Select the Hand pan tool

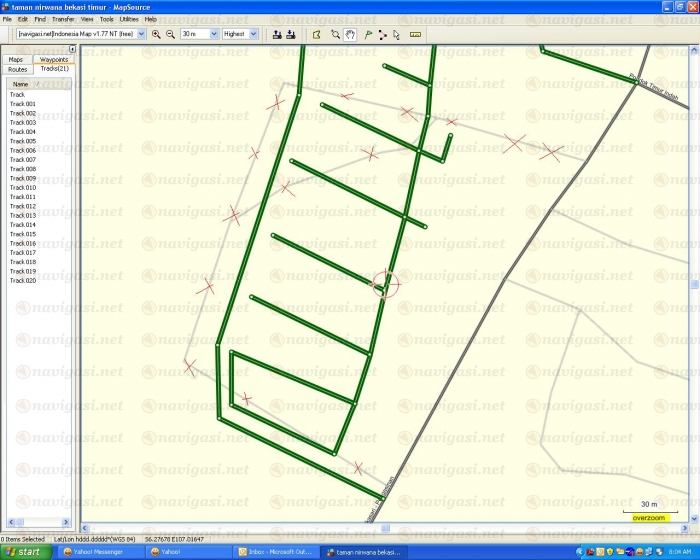tap(350, 34)
